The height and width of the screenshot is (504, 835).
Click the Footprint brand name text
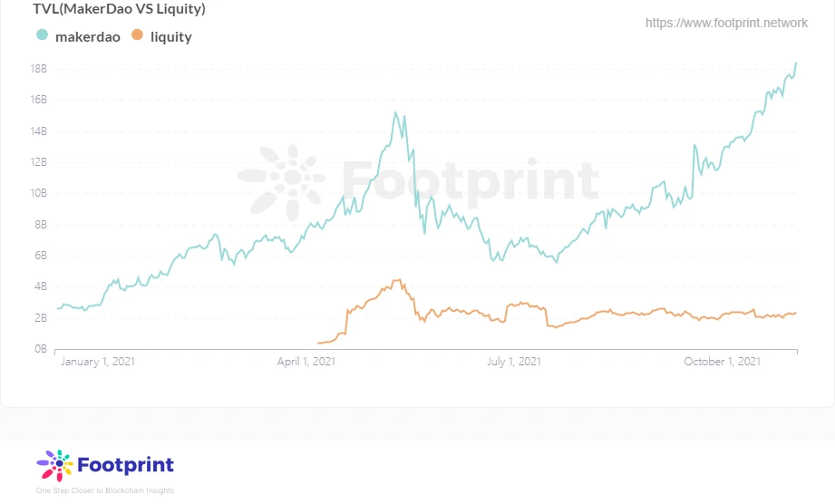[x=126, y=465]
